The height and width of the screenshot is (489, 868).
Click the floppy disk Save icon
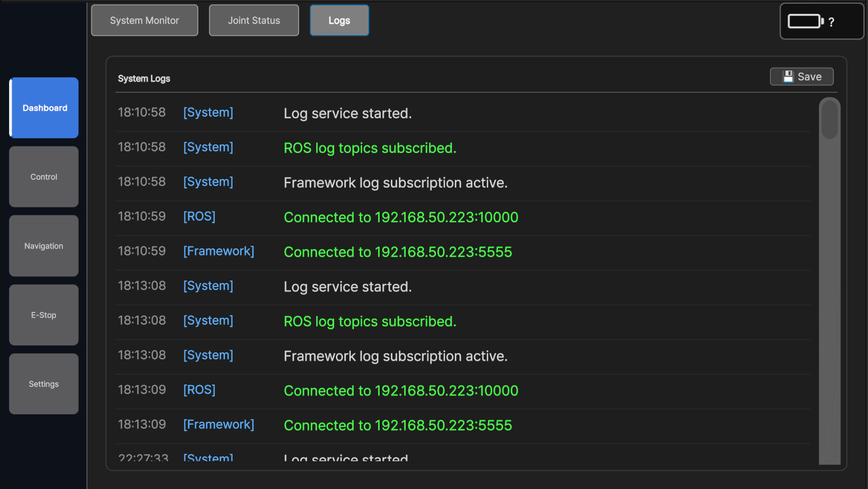[x=787, y=77]
